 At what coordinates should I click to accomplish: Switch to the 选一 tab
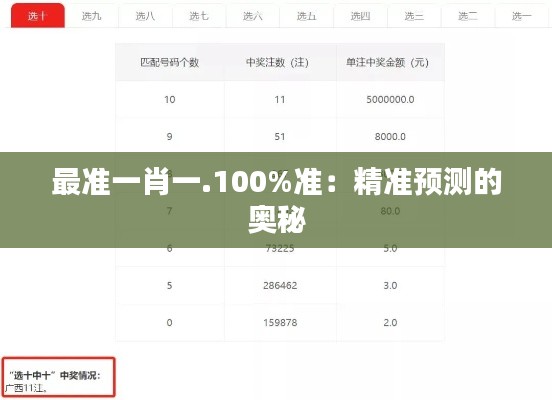click(522, 16)
